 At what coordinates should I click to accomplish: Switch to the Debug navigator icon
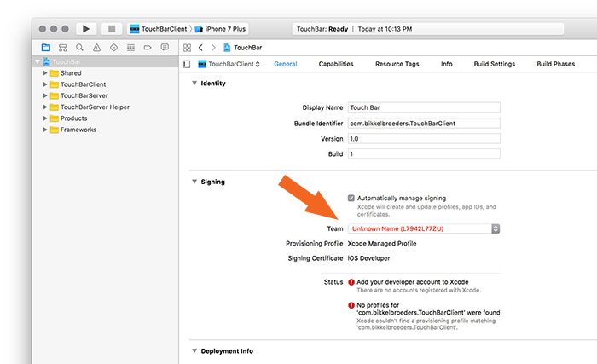tap(130, 48)
